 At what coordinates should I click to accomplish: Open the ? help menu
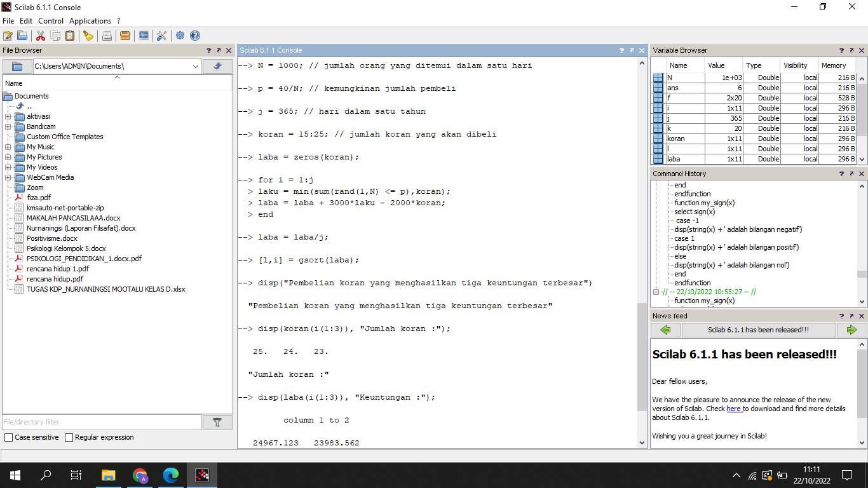[119, 21]
